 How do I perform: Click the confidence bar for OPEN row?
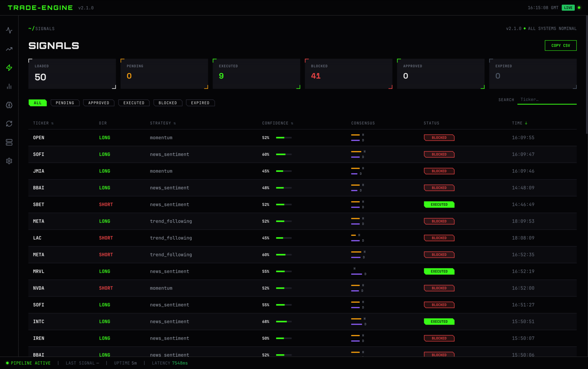[x=284, y=138]
